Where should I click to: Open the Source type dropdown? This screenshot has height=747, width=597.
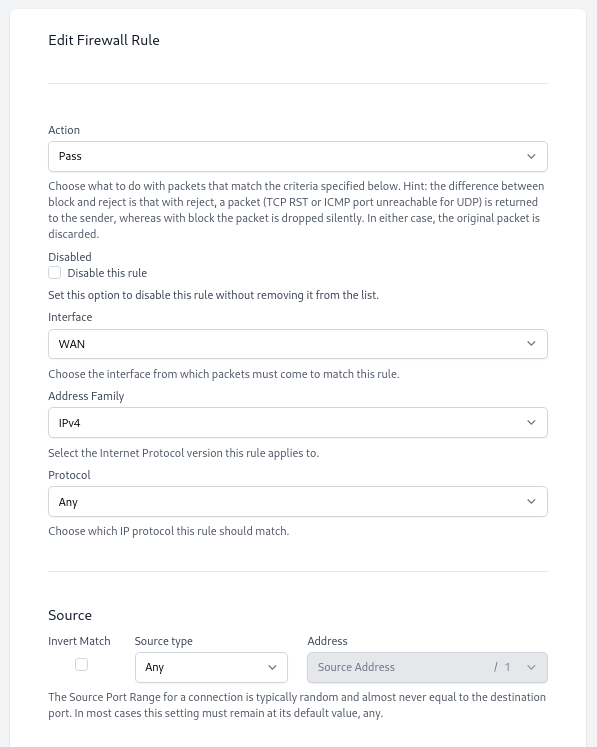pyautogui.click(x=211, y=667)
